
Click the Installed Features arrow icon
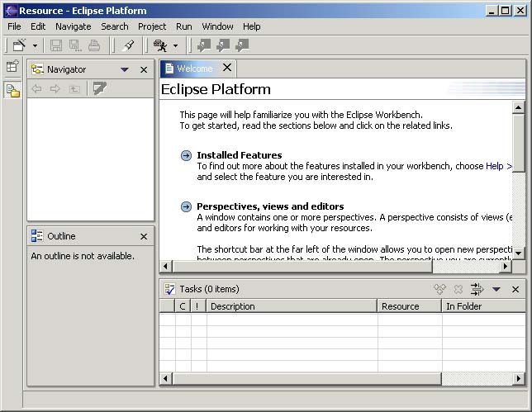tap(186, 156)
